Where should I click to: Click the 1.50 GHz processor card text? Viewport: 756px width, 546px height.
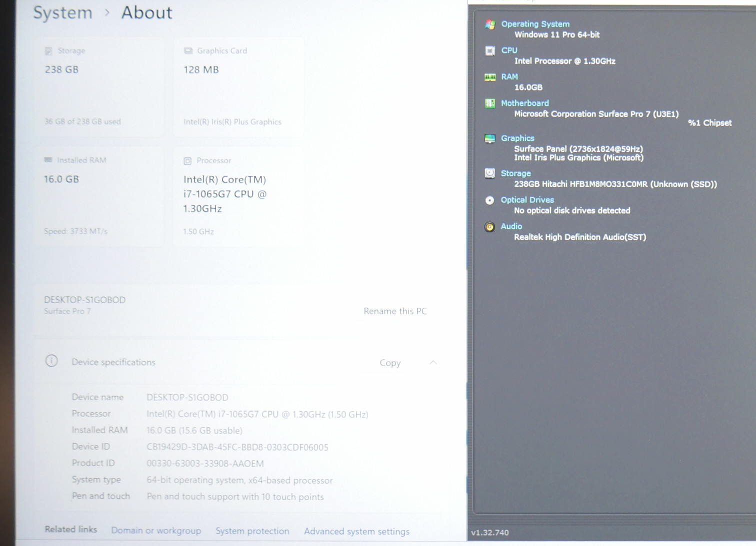(x=198, y=232)
